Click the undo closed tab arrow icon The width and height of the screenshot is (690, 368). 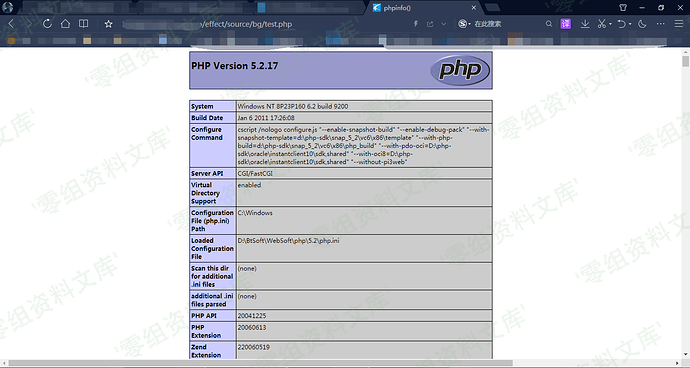pos(621,24)
